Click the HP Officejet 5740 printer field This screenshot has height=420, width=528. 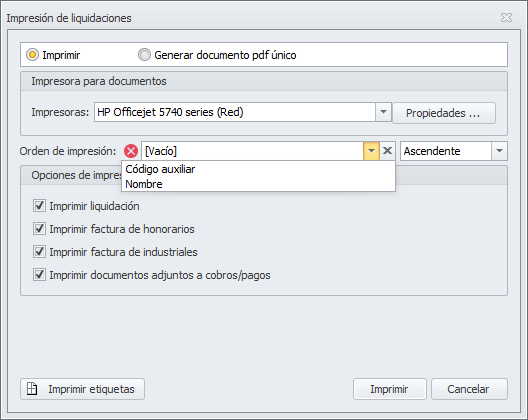[235, 112]
